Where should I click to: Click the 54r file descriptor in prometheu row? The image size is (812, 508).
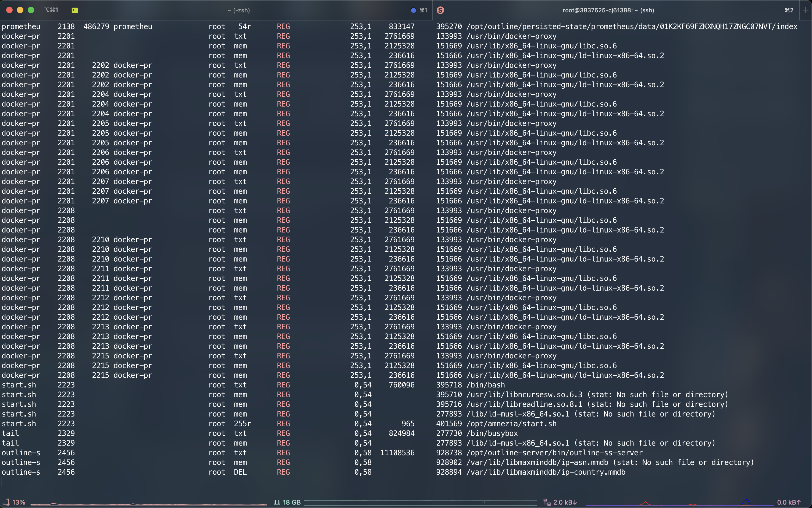click(245, 27)
